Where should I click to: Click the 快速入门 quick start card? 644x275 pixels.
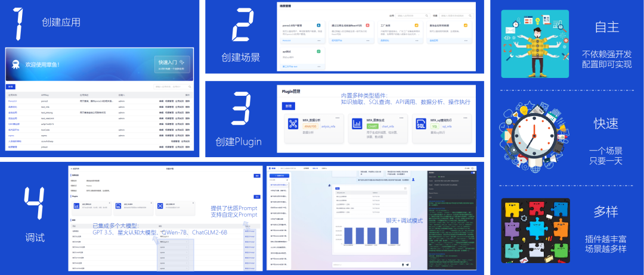(173, 64)
